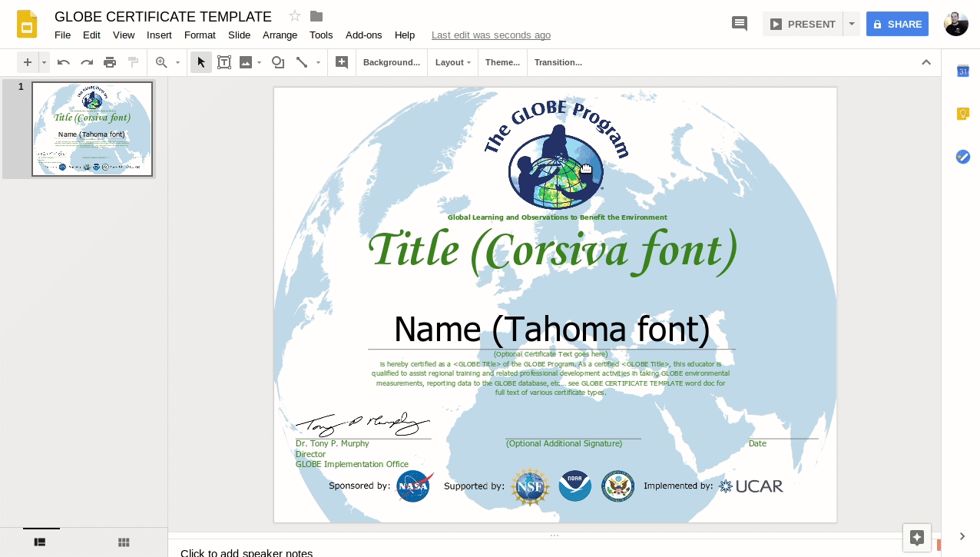This screenshot has height=557, width=980.
Task: Open the Present options dropdown arrow
Action: tap(851, 24)
